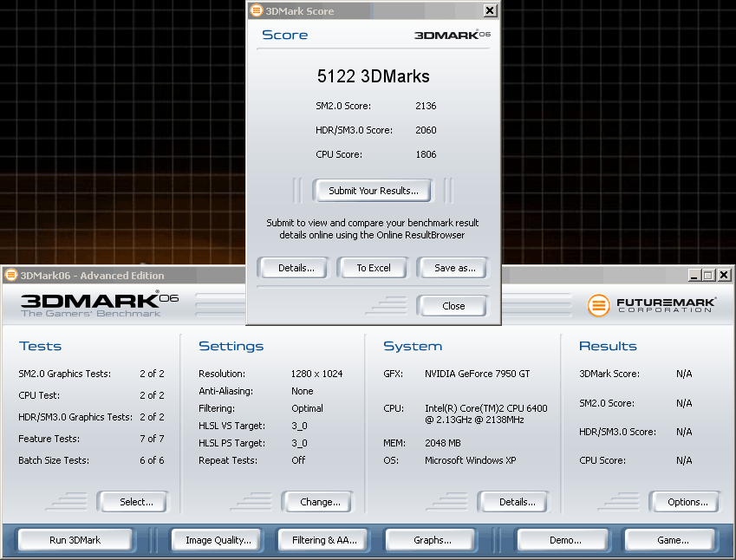Click Change... under Settings
The image size is (736, 560).
click(x=320, y=502)
